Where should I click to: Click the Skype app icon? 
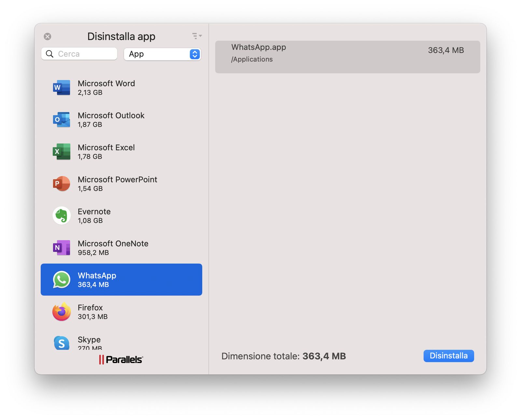62,343
